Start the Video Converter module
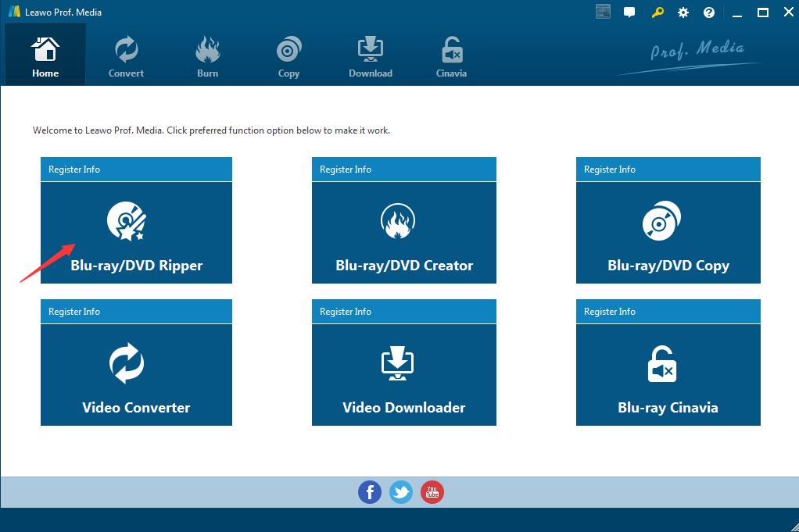This screenshot has width=799, height=532. pyautogui.click(x=136, y=375)
